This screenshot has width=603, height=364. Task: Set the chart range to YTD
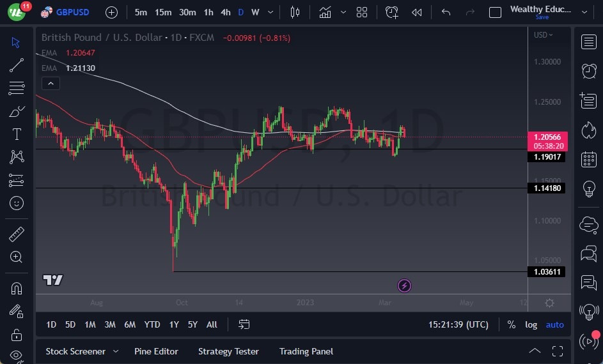pyautogui.click(x=152, y=324)
